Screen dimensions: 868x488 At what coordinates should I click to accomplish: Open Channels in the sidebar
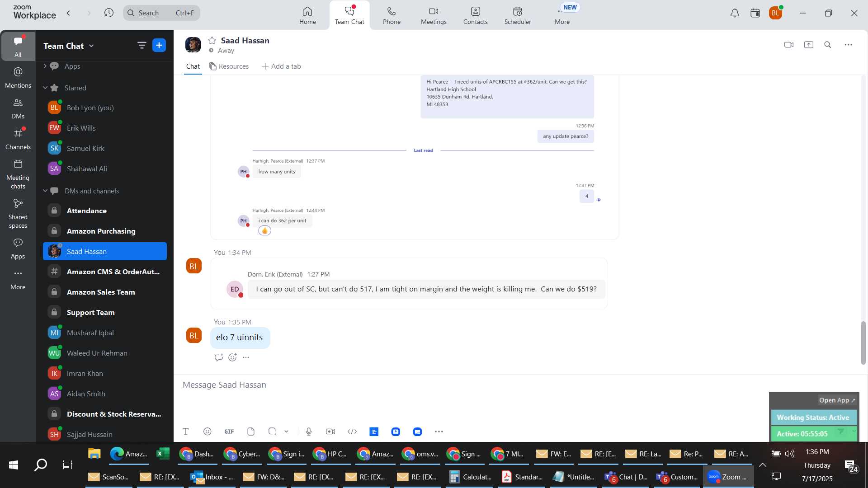18,139
